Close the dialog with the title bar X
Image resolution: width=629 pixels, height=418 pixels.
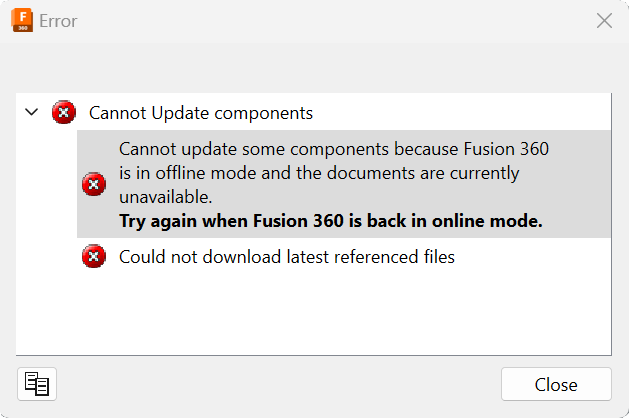604,20
